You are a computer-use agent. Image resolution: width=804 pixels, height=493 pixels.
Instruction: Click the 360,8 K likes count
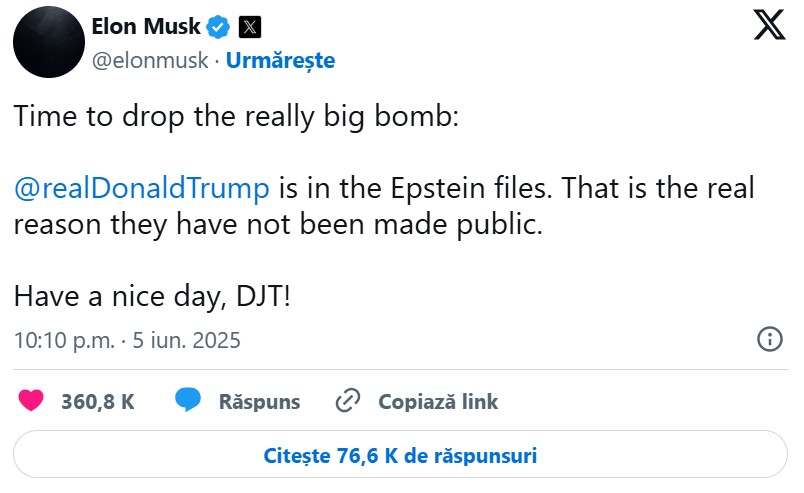click(98, 402)
